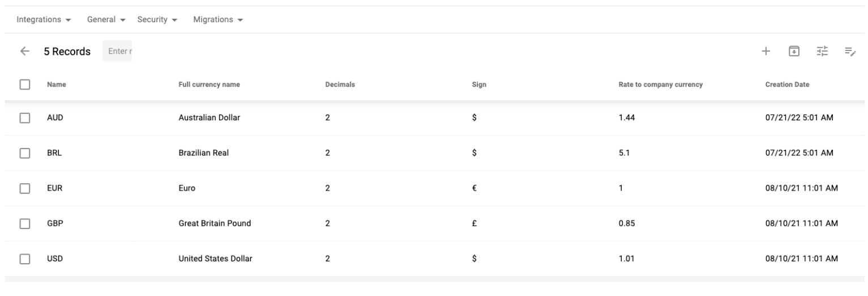The width and height of the screenshot is (868, 296).
Task: Sort by Rate to company currency column
Action: pyautogui.click(x=660, y=84)
